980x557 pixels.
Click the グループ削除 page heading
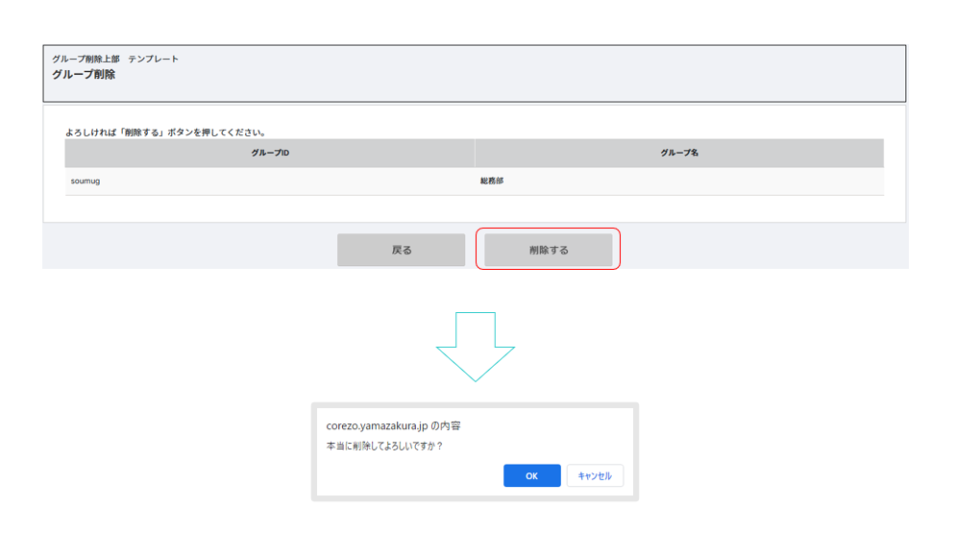[84, 74]
